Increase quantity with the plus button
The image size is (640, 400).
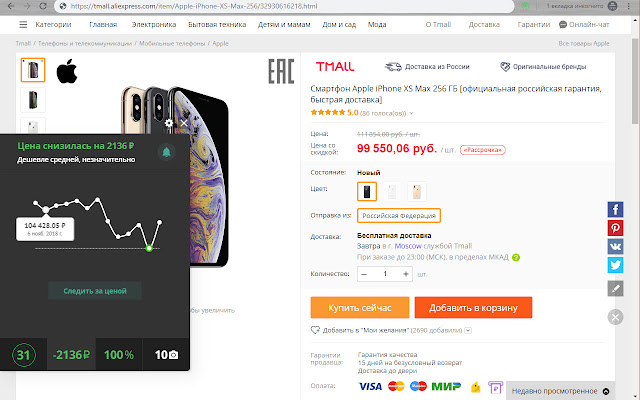coord(406,274)
